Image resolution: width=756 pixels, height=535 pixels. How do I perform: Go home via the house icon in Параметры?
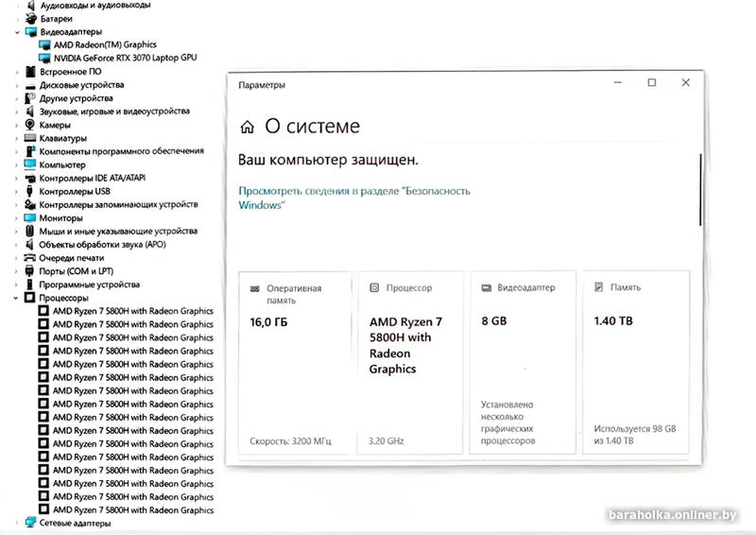pos(247,127)
